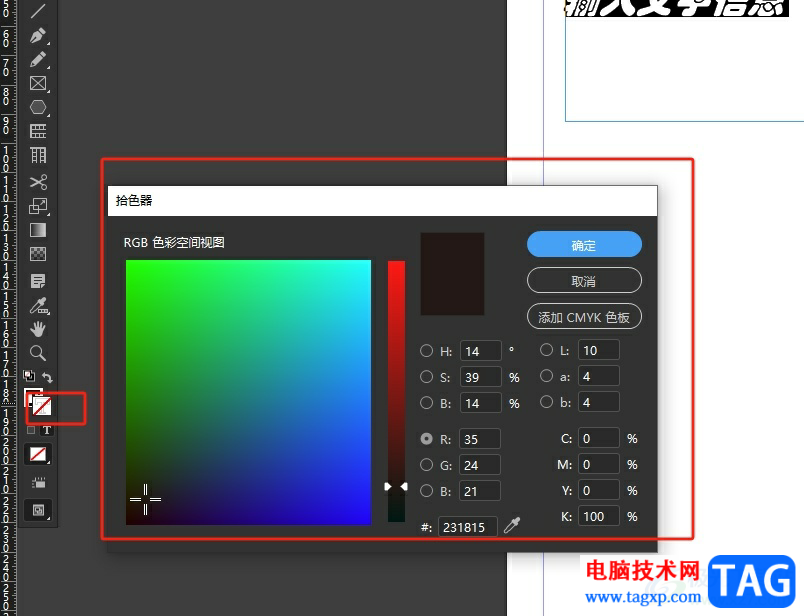Select the Hand tool
This screenshot has height=616, width=804.
click(x=38, y=329)
